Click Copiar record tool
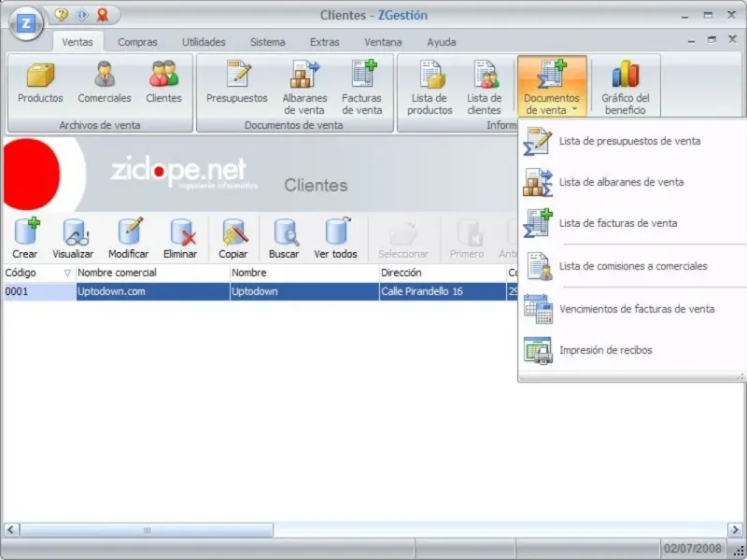The width and height of the screenshot is (747, 560). [x=233, y=238]
